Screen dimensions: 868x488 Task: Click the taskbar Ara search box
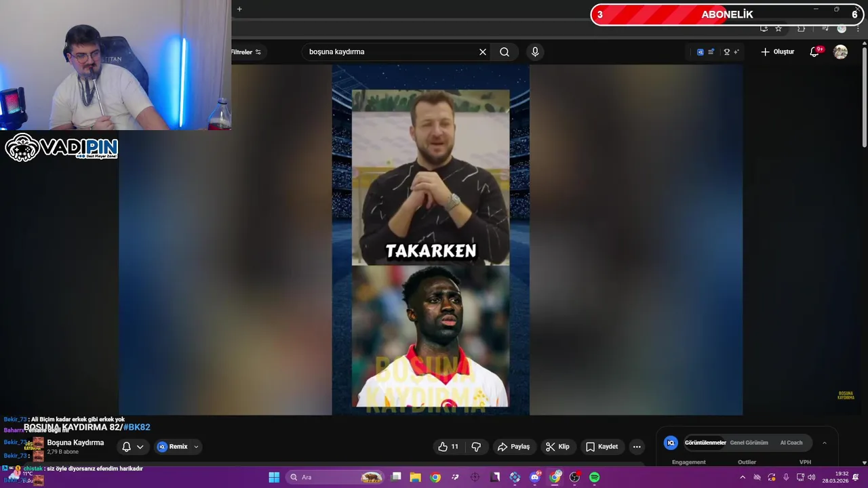[335, 477]
